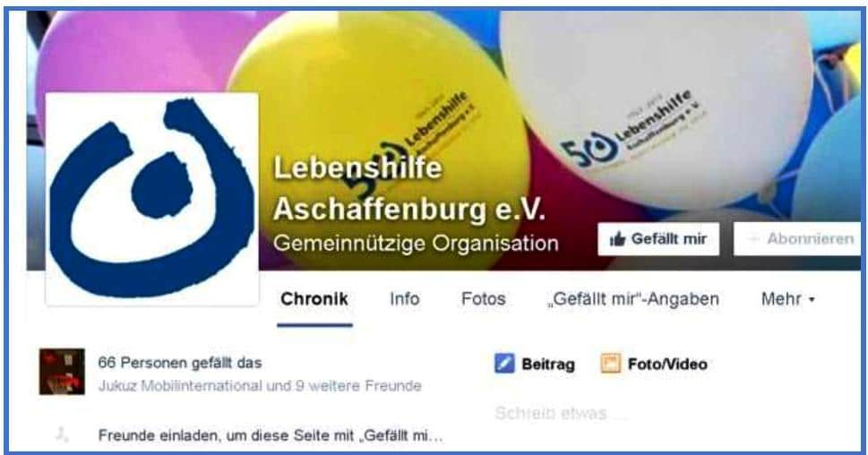
Task: Open the 66 Personen gefällt das link
Action: (180, 363)
